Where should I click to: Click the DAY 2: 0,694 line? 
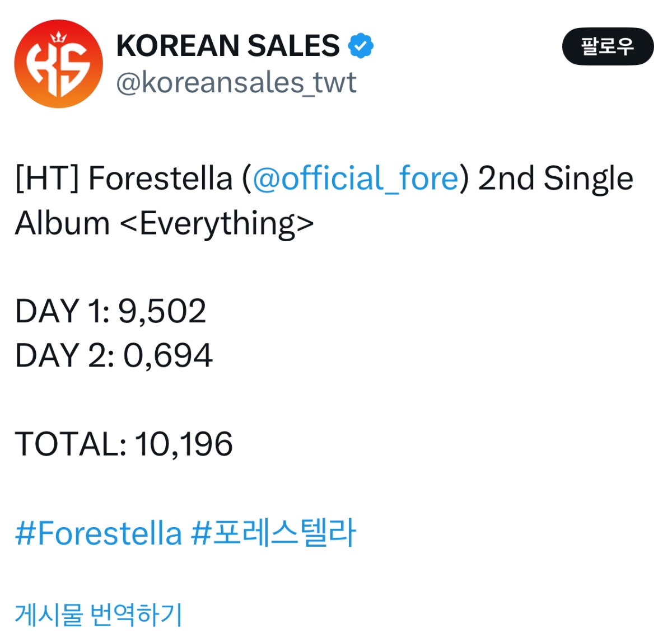coord(114,356)
